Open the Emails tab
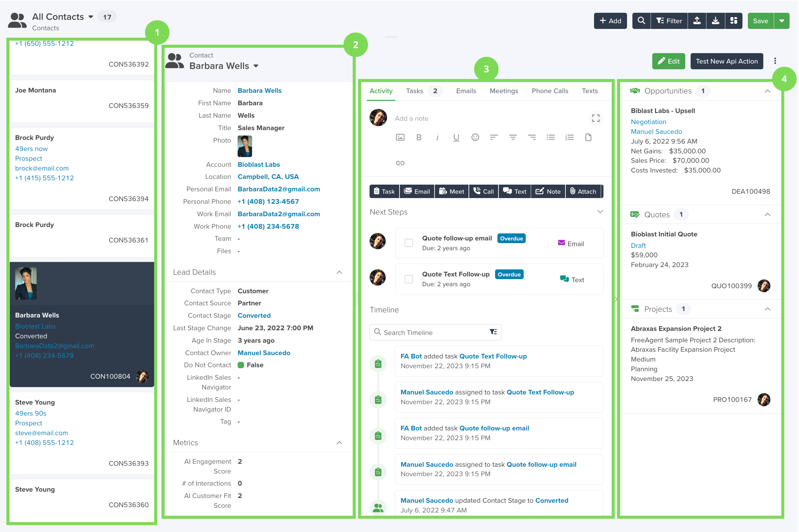 (x=465, y=91)
